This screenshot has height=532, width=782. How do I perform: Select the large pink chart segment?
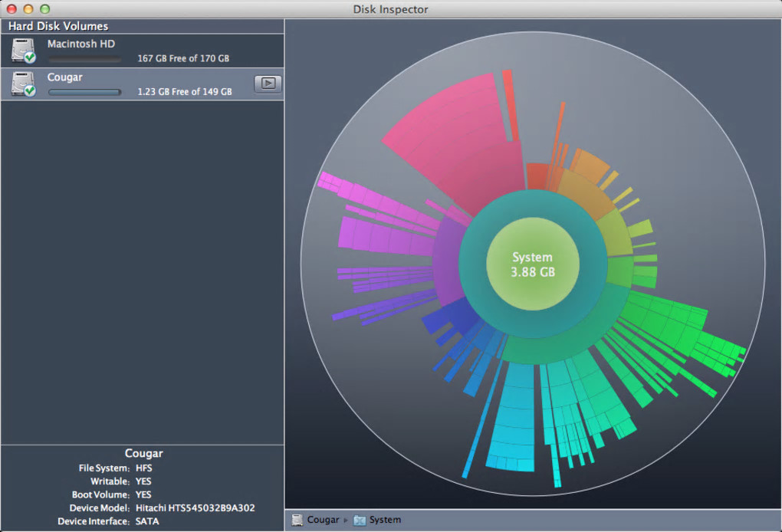[x=452, y=138]
